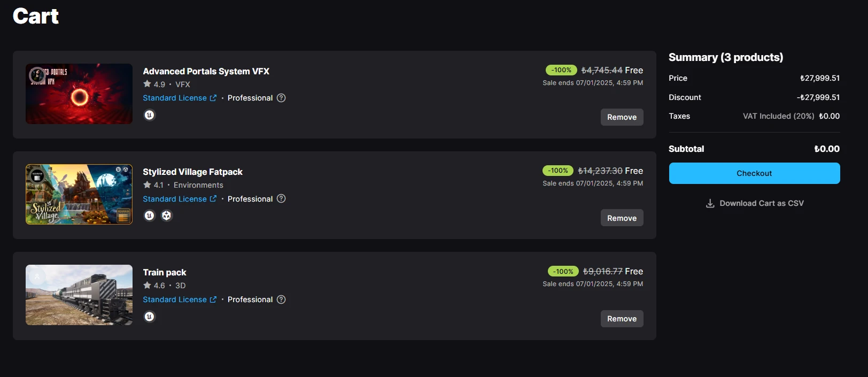Open the Train pack product title
The height and width of the screenshot is (377, 868).
(x=165, y=272)
